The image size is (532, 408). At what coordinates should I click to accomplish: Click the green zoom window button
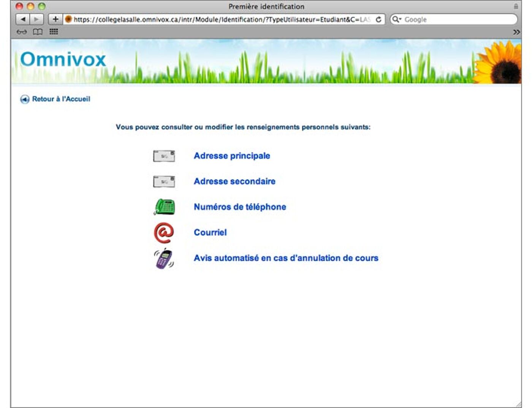click(42, 6)
